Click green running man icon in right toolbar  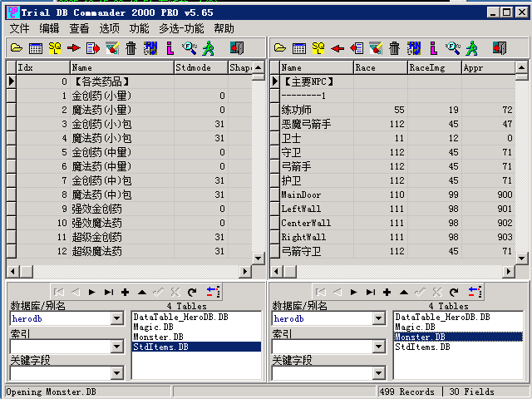[471, 48]
